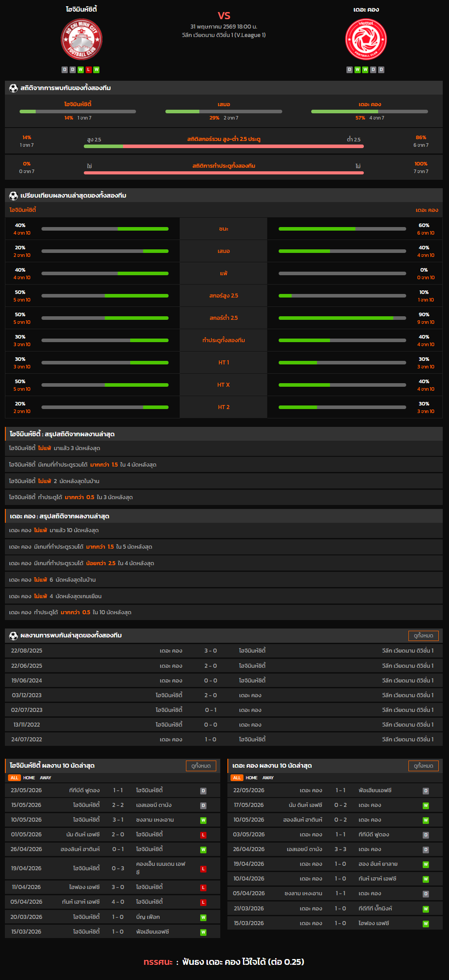This screenshot has height=980, width=449.
Task: Click the 24/07/2022 head-to-head match date
Action: [x=27, y=739]
